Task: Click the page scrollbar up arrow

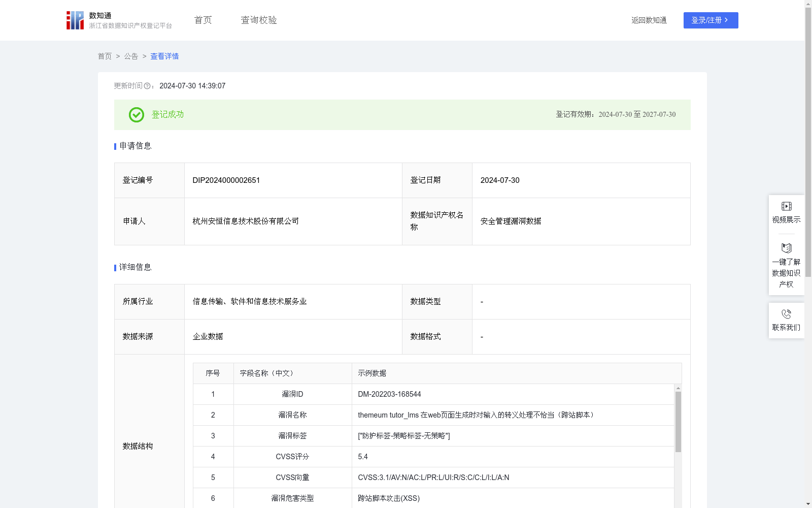Action: point(808,4)
